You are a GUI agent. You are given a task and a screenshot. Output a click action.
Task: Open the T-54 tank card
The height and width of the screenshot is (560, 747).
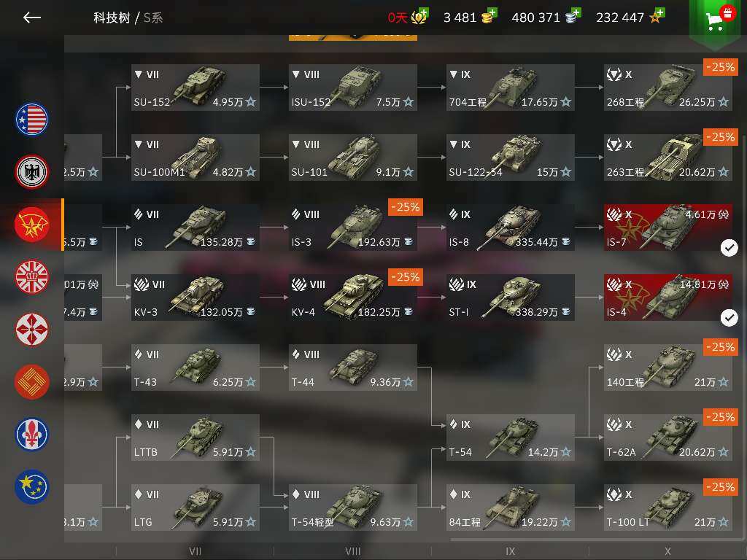(510, 437)
